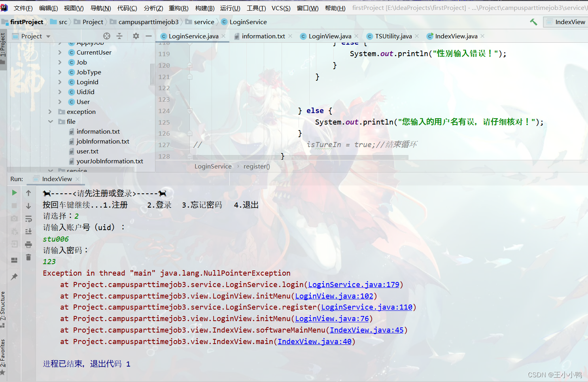This screenshot has width=588, height=382.
Task: Click the service breadcrumb in navigation bar
Action: [x=204, y=22]
